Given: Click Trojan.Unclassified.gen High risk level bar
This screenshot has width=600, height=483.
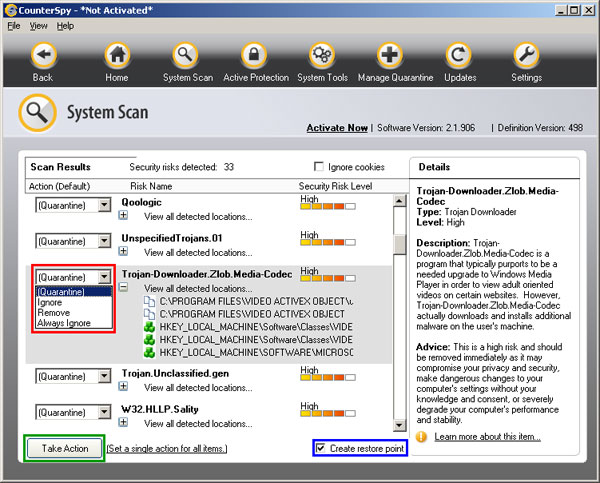Looking at the screenshot, I should (x=328, y=377).
